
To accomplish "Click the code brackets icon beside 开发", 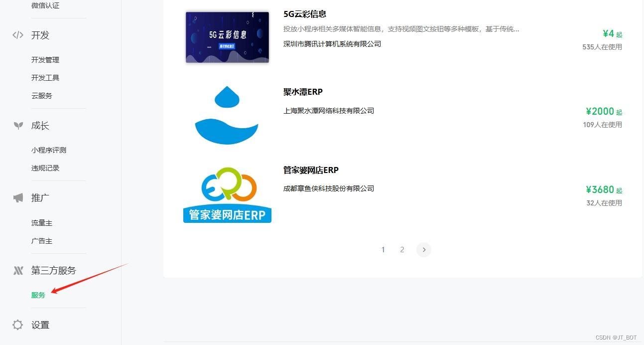I will coord(18,35).
